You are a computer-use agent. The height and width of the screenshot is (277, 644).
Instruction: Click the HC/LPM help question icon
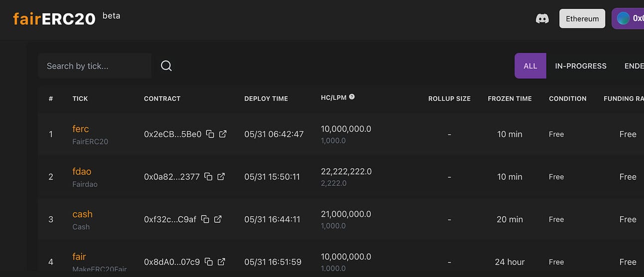pos(352,97)
